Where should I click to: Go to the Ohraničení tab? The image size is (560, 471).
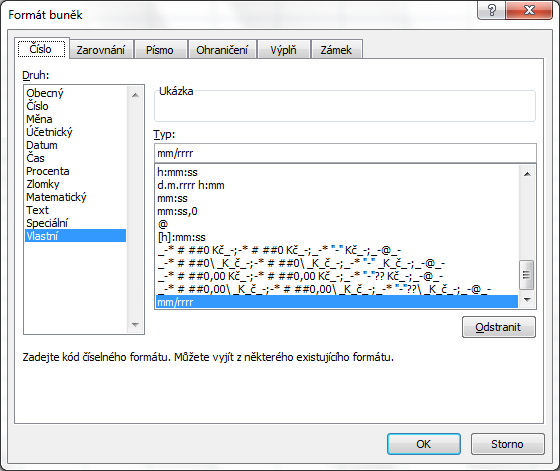222,50
